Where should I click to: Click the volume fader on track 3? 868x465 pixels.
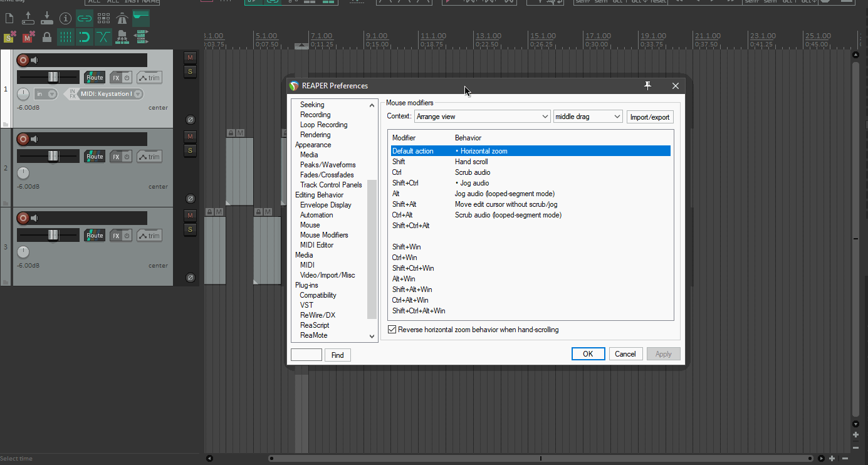(x=53, y=235)
